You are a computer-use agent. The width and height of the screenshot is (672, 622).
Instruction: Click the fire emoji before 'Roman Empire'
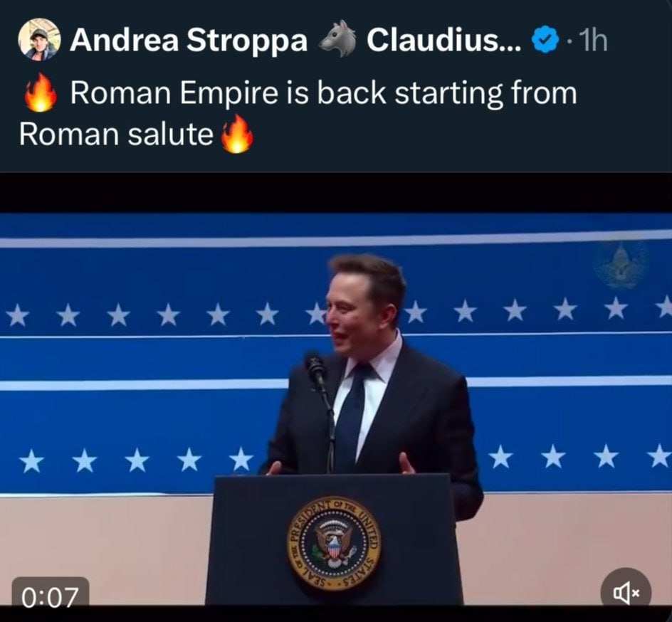(x=41, y=93)
